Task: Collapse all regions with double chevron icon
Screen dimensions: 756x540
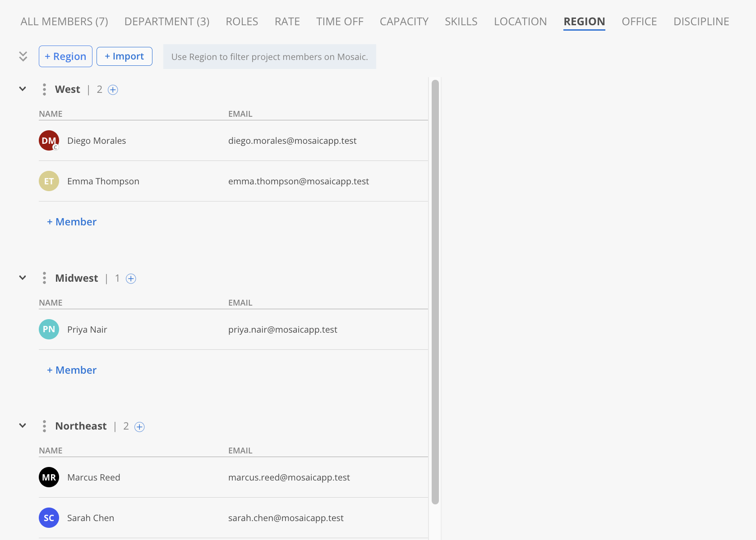Action: [x=23, y=56]
